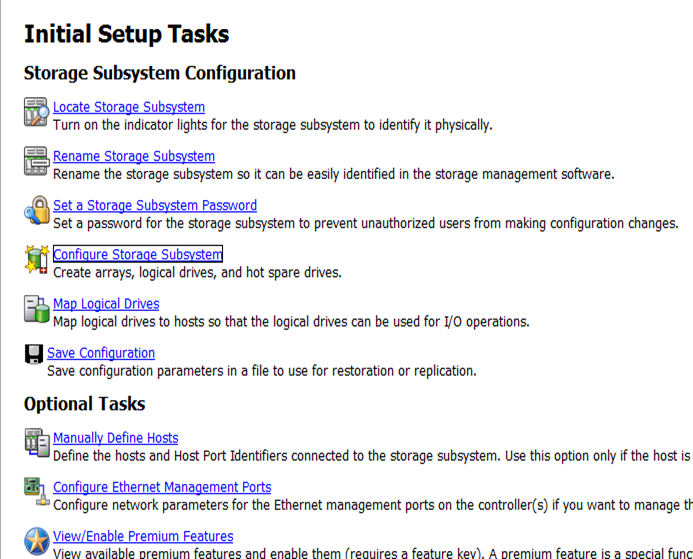
Task: Click the Storage Subsystem Configuration heading
Action: coord(160,73)
